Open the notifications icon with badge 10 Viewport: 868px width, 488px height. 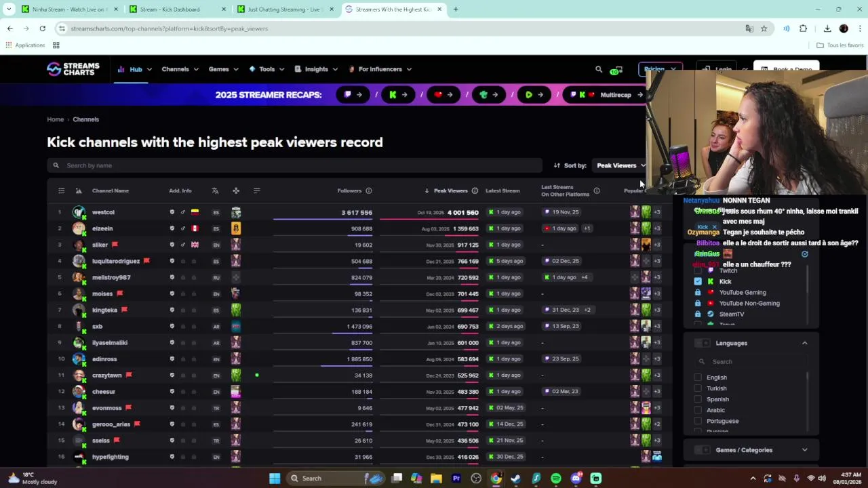(x=616, y=70)
